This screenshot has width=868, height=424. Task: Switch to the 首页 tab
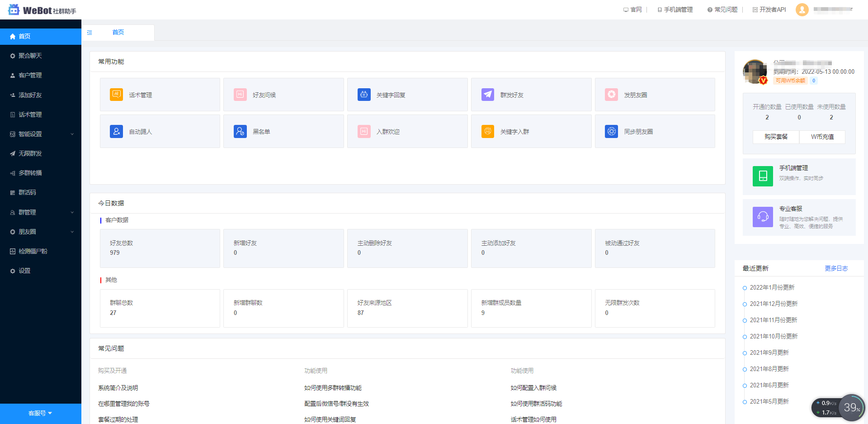pyautogui.click(x=118, y=32)
